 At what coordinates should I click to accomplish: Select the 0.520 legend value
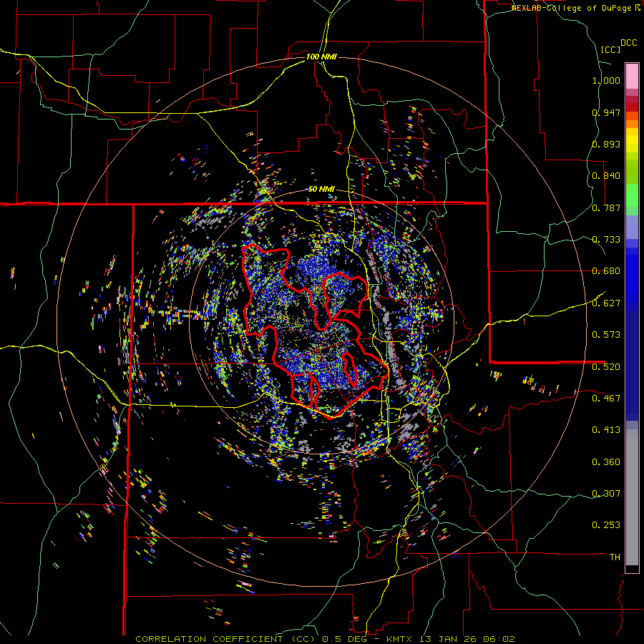pyautogui.click(x=606, y=366)
